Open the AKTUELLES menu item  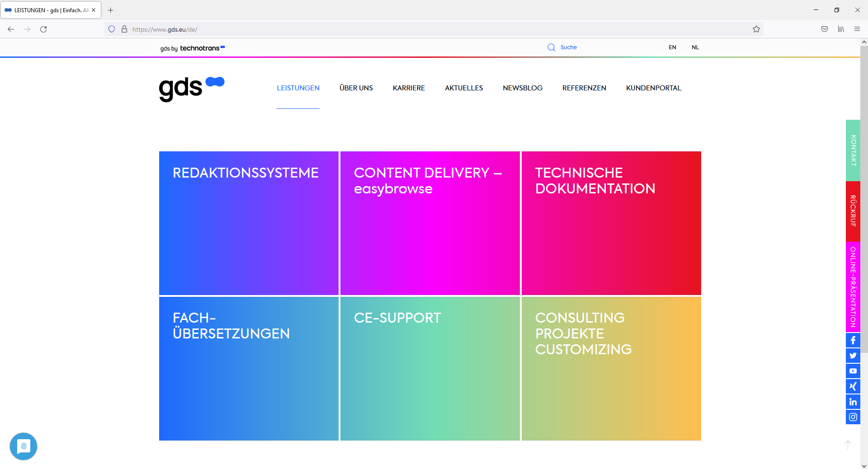tap(464, 88)
